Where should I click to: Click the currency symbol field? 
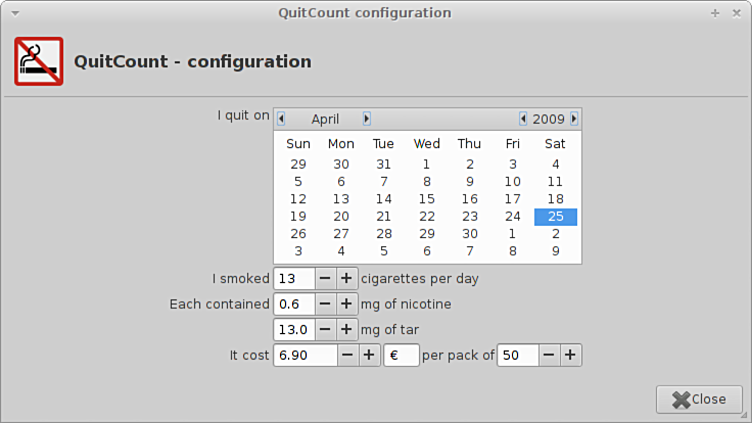(400, 355)
